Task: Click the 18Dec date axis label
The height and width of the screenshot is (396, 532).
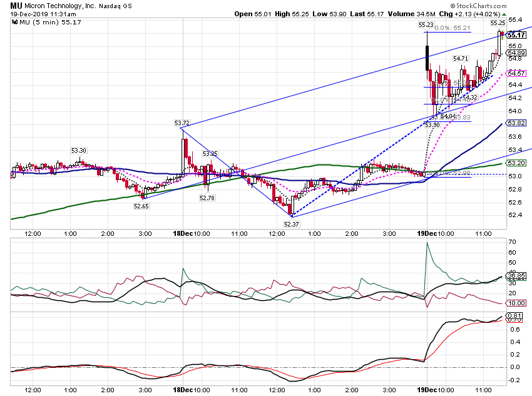Action: coord(183,233)
